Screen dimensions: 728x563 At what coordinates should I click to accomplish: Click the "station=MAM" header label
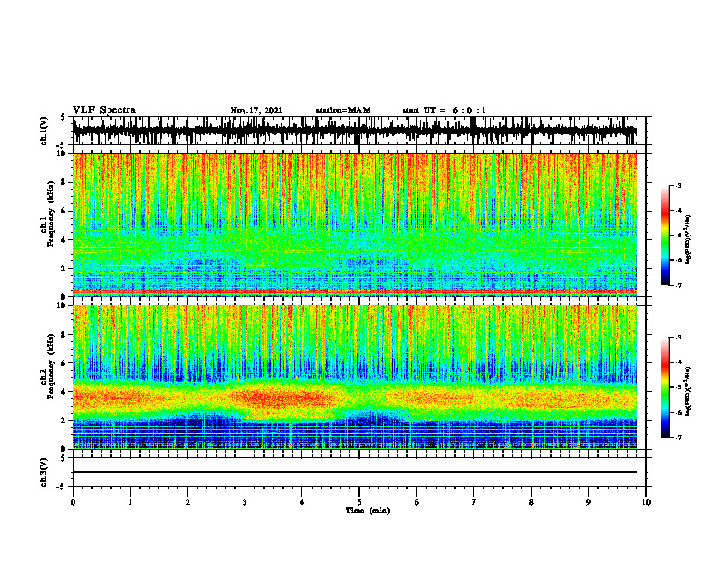(x=343, y=110)
